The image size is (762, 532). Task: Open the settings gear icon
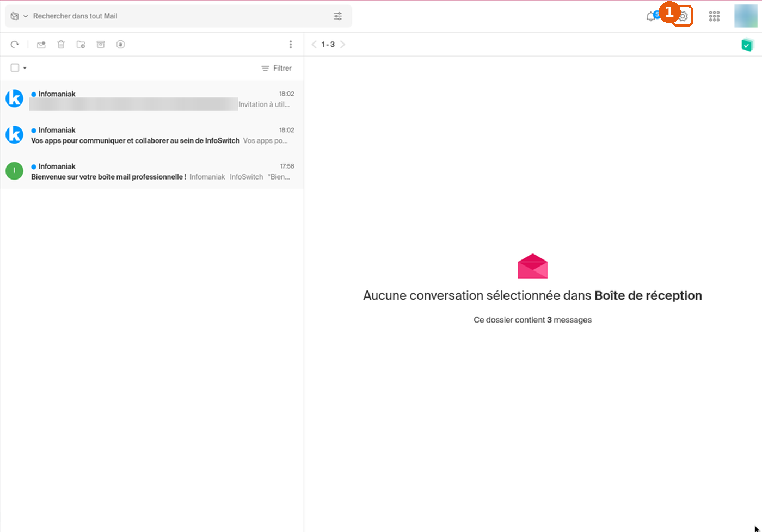(x=683, y=16)
